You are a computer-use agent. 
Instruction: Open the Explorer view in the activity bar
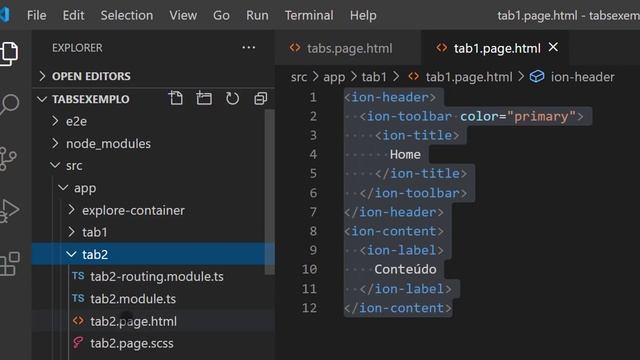point(9,53)
